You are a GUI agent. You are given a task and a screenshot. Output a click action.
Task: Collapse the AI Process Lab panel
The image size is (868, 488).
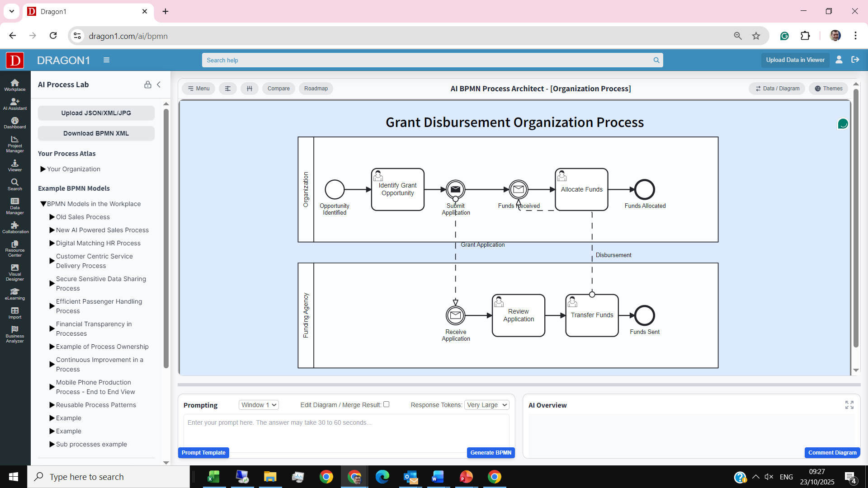point(159,84)
